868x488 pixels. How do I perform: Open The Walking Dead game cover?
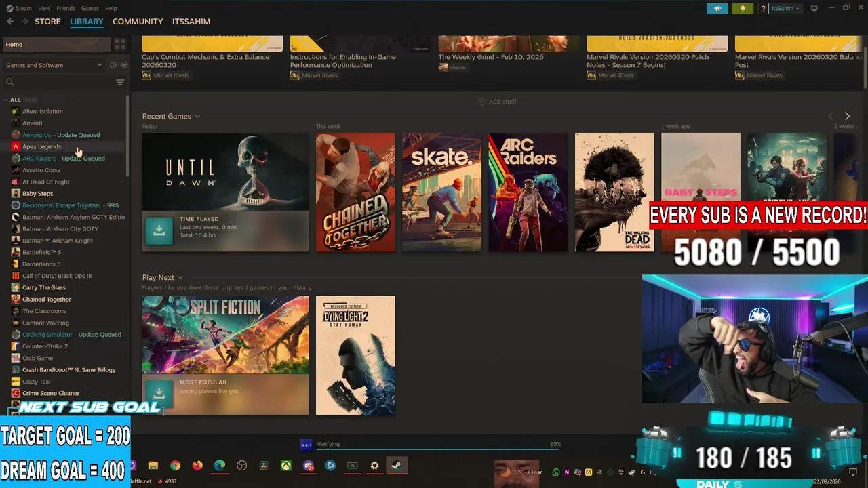point(614,192)
